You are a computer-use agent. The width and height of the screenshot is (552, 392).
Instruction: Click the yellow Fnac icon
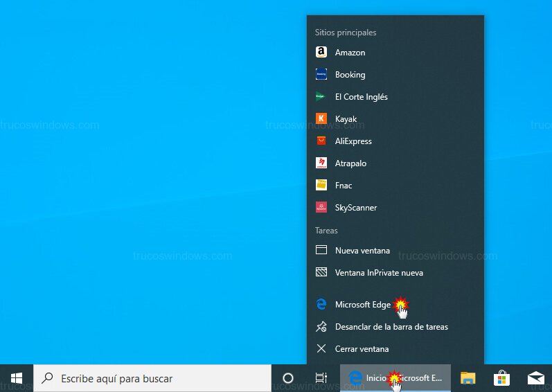pyautogui.click(x=321, y=185)
